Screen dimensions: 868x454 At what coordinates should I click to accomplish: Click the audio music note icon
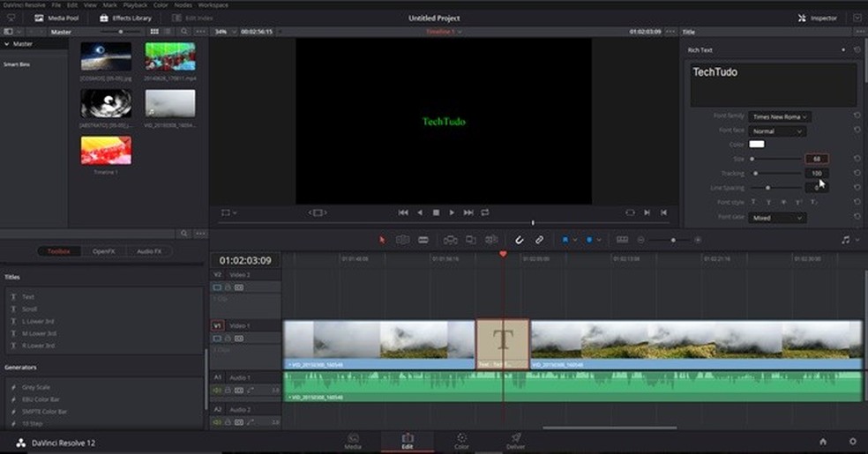tap(845, 240)
